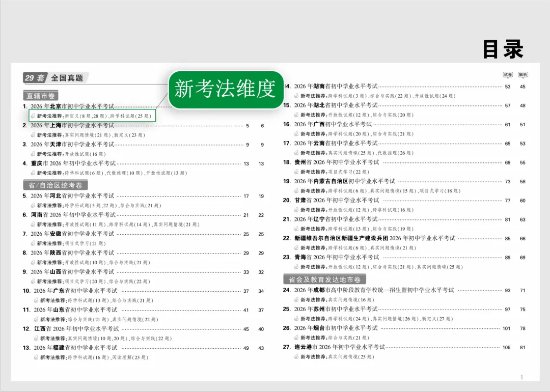Screen dimensions: 550x392
Task: Click the thumbs-up icon under 上海市 entry
Action: coord(33,134)
